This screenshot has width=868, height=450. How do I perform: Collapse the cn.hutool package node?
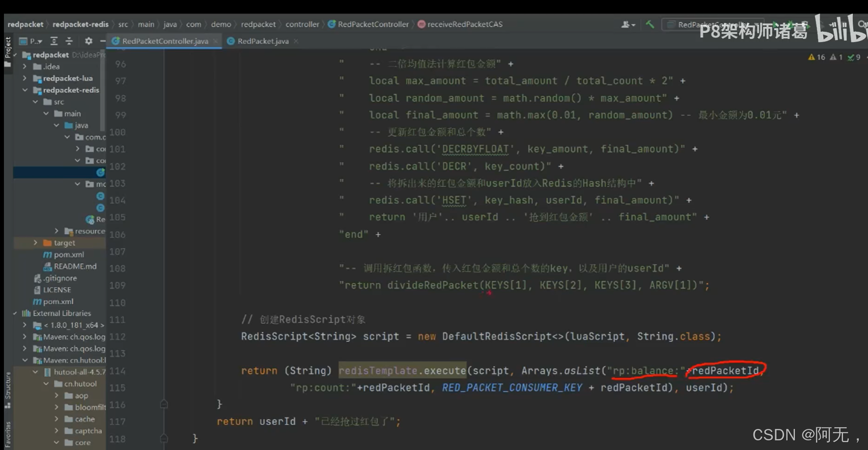pos(46,384)
